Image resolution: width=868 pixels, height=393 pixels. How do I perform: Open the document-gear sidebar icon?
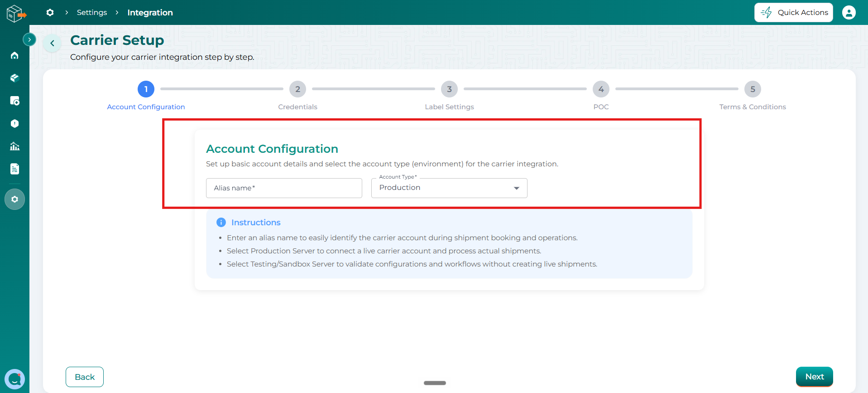(14, 101)
